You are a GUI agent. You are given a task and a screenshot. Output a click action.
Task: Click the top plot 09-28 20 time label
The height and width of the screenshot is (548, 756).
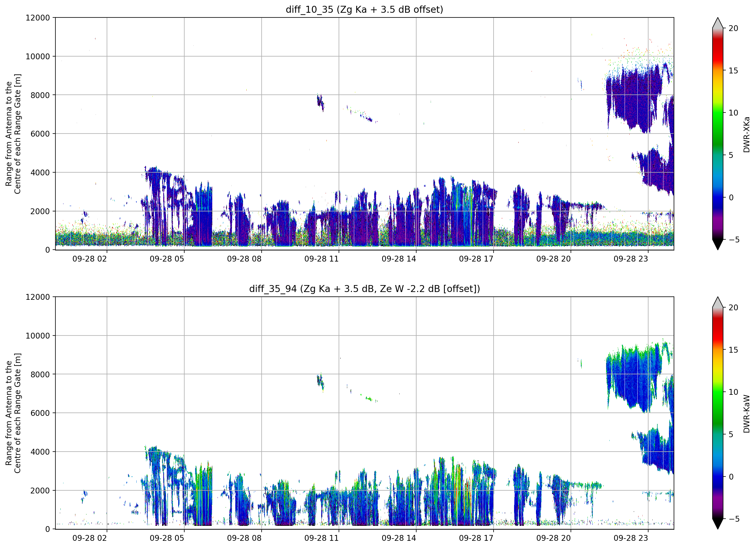point(554,259)
